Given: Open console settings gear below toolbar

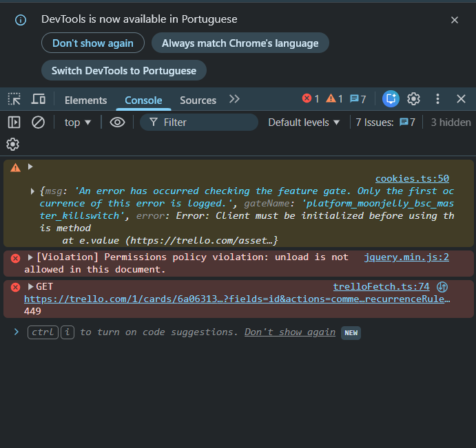Looking at the screenshot, I should pos(13,145).
